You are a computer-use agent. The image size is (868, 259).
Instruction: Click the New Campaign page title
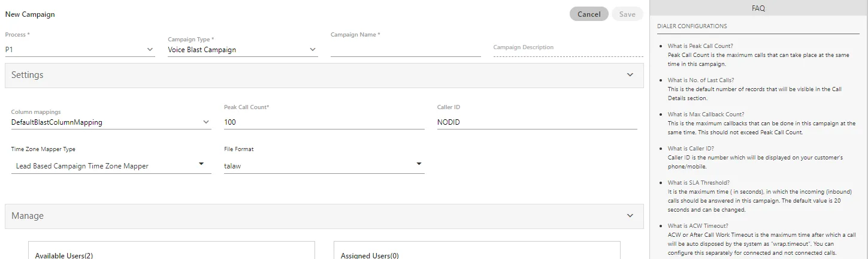click(30, 14)
